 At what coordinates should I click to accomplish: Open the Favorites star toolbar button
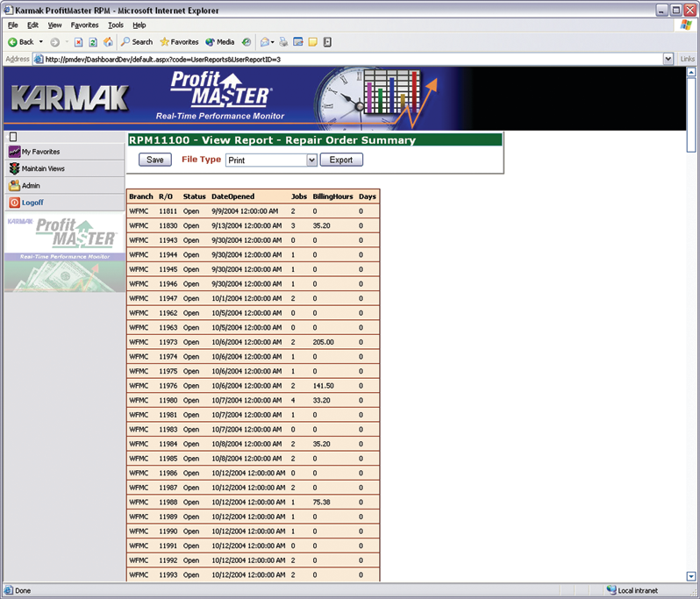point(179,42)
